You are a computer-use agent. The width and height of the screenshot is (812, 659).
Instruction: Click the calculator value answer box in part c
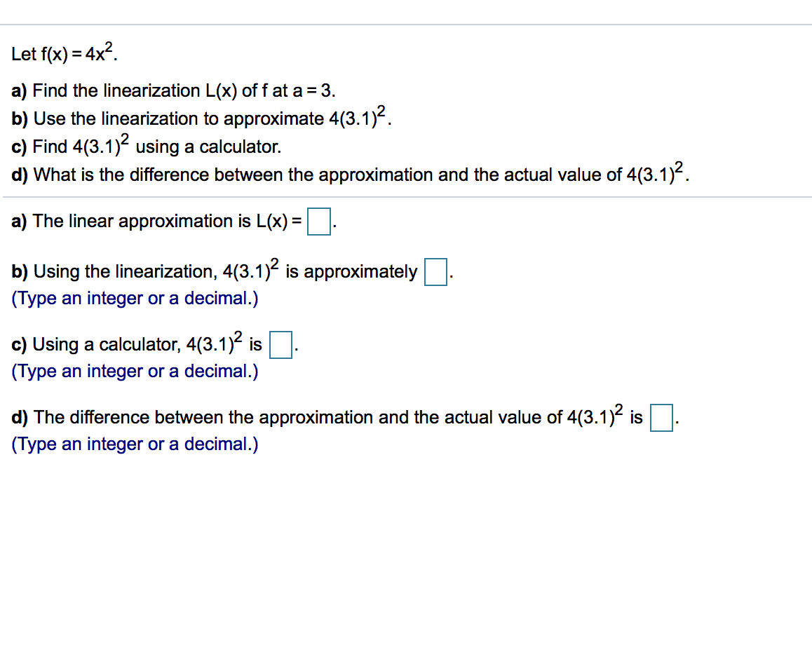point(280,346)
